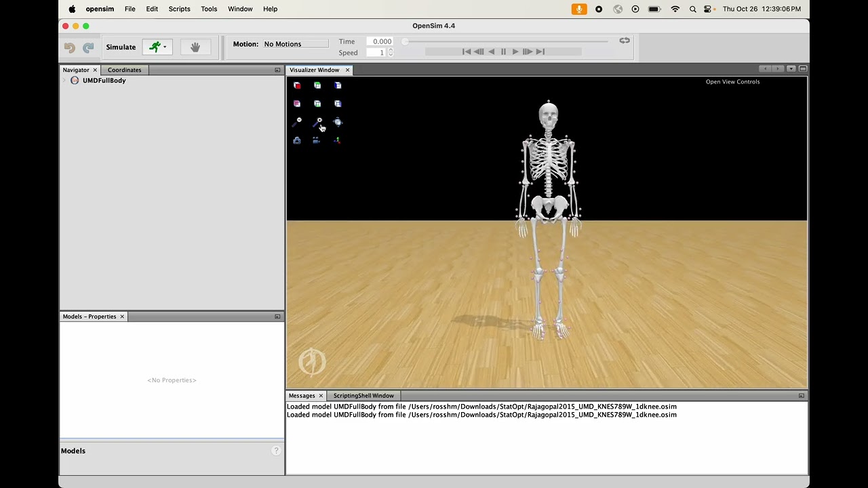This screenshot has width=868, height=488.
Task: Select the Models – Properties tab
Action: point(90,317)
